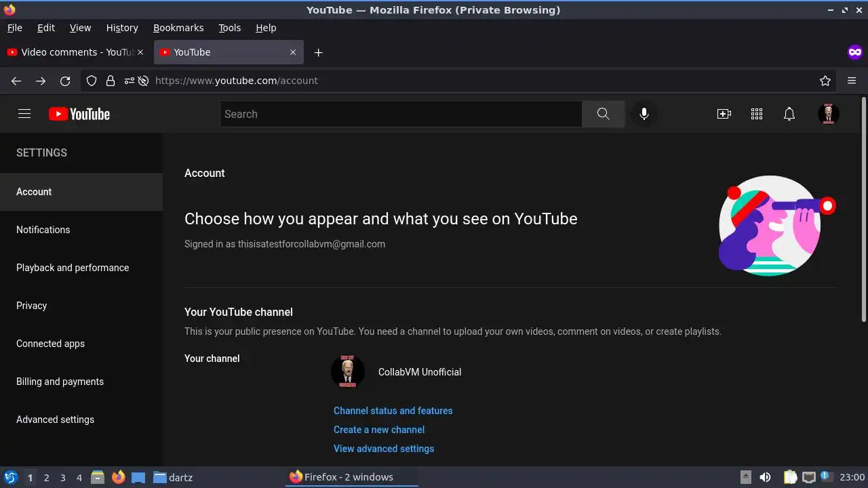Focus the YouTube search box

coord(401,114)
